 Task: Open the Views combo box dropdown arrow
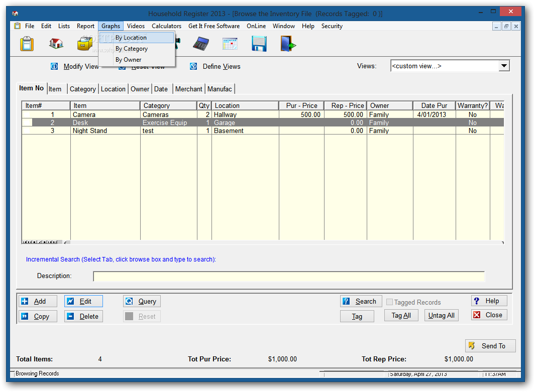[504, 66]
